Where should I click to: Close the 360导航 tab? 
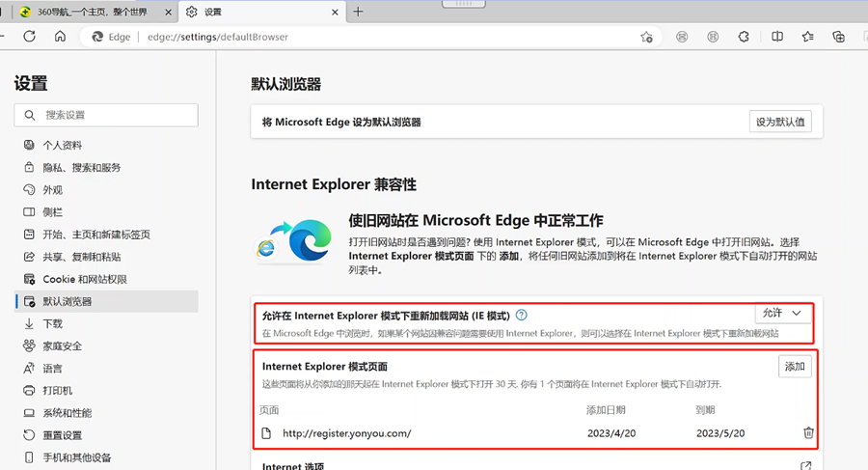[x=168, y=12]
